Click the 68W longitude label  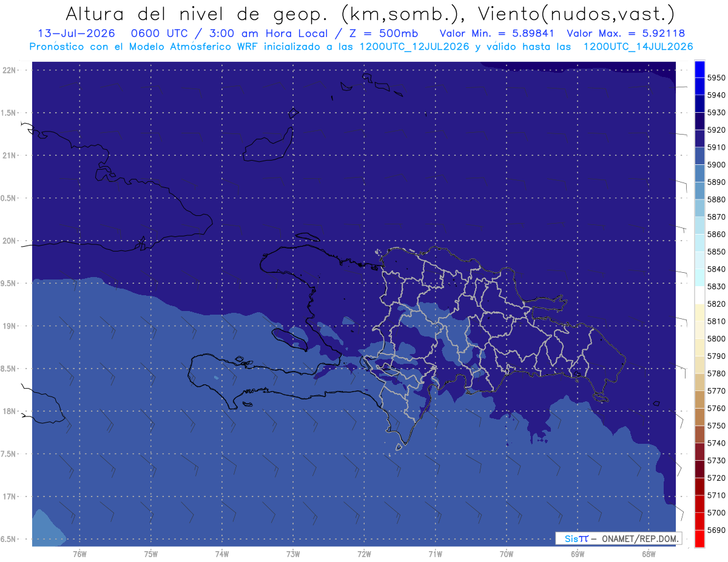click(x=649, y=553)
